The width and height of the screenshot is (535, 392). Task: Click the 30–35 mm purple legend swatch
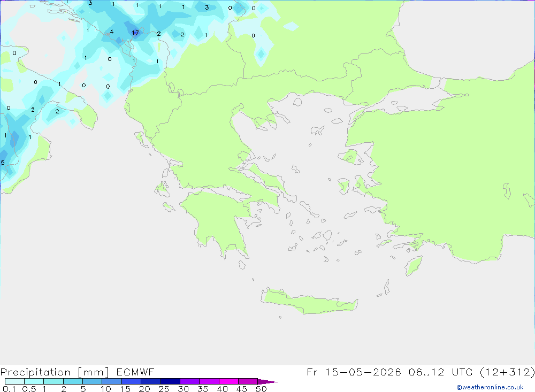click(x=190, y=381)
